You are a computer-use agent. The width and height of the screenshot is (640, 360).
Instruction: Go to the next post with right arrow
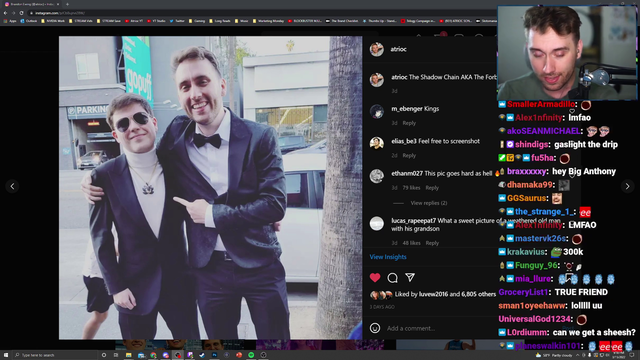tap(627, 186)
